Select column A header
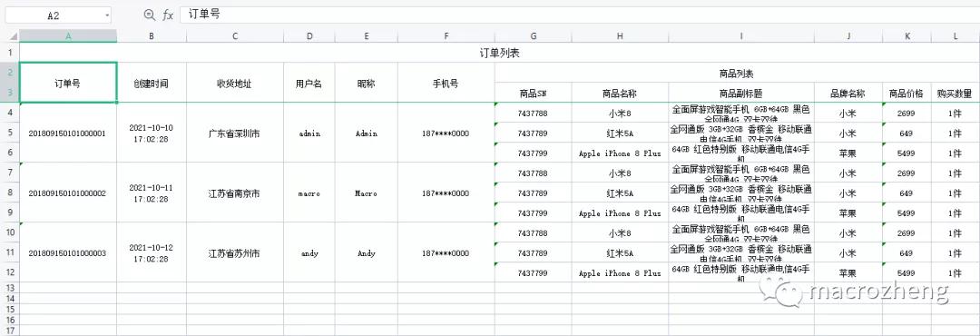 pos(68,35)
